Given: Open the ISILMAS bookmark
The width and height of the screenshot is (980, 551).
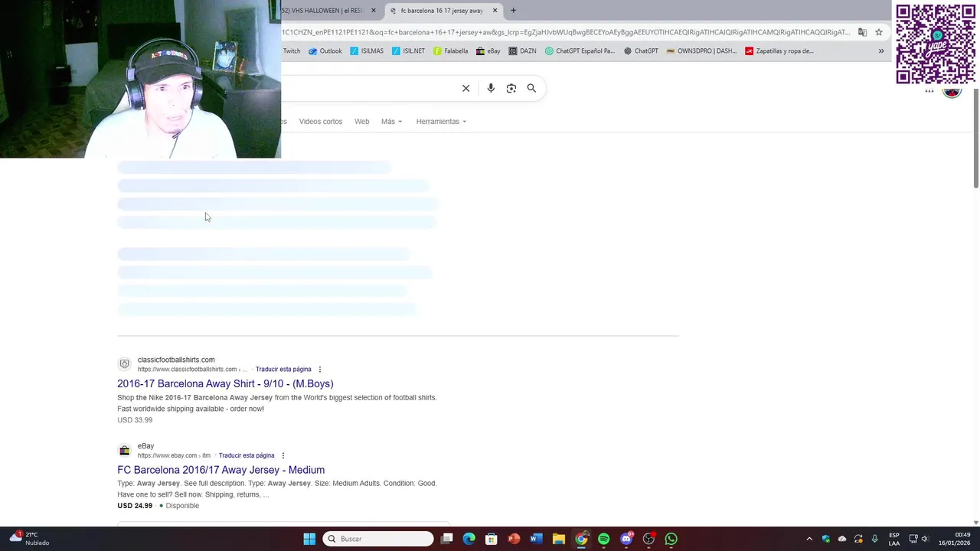Looking at the screenshot, I should tap(367, 51).
